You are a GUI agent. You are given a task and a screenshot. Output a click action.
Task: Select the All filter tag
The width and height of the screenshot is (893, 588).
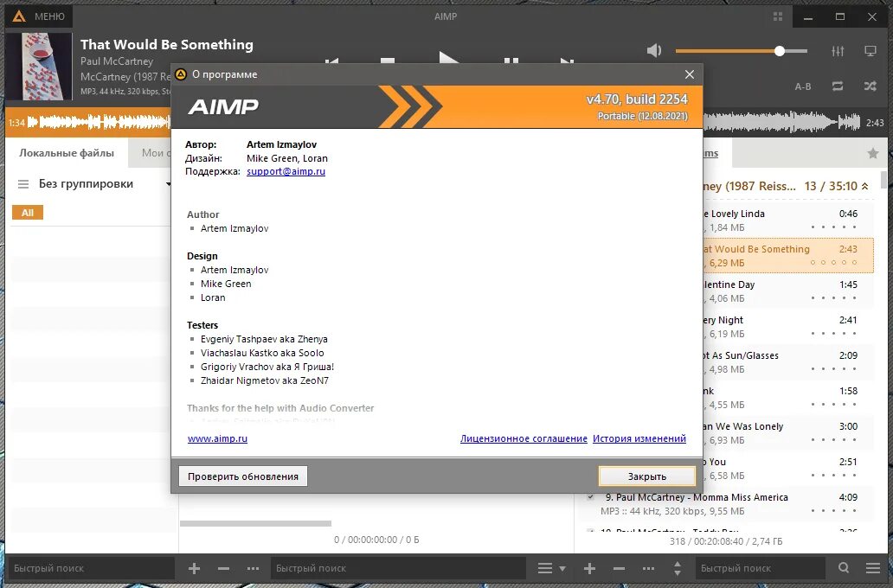(x=28, y=213)
